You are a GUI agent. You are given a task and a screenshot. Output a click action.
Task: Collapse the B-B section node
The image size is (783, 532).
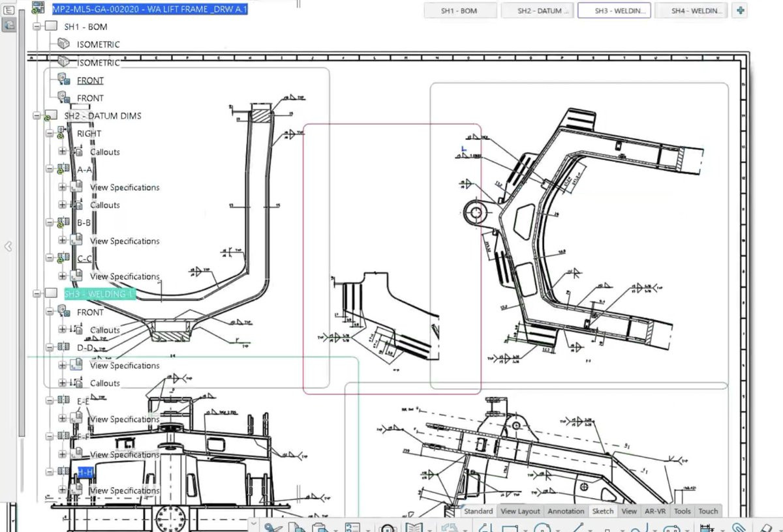50,222
